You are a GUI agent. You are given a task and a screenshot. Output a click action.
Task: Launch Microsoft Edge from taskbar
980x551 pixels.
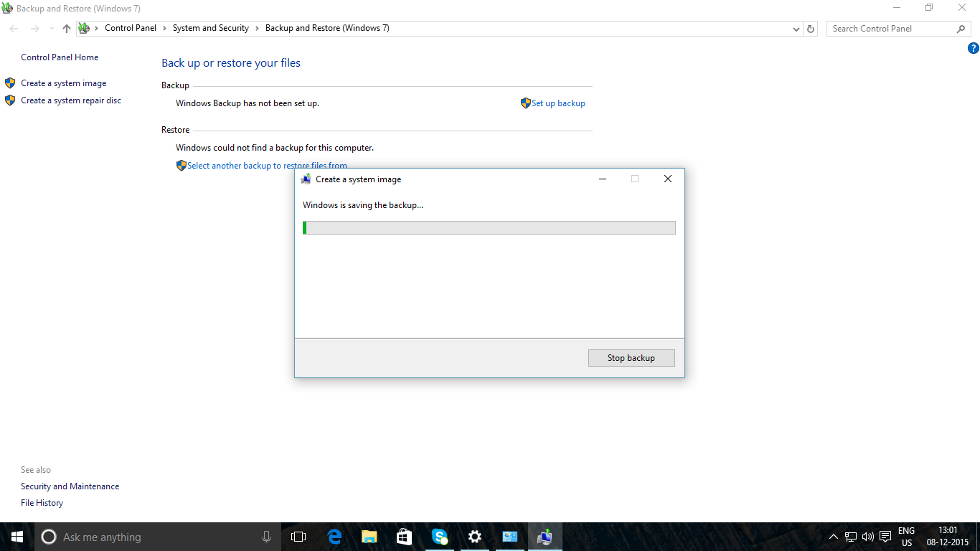[x=334, y=537]
